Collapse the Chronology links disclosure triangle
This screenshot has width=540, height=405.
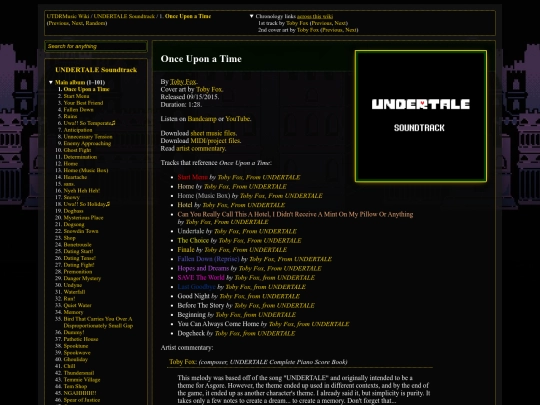coord(251,16)
